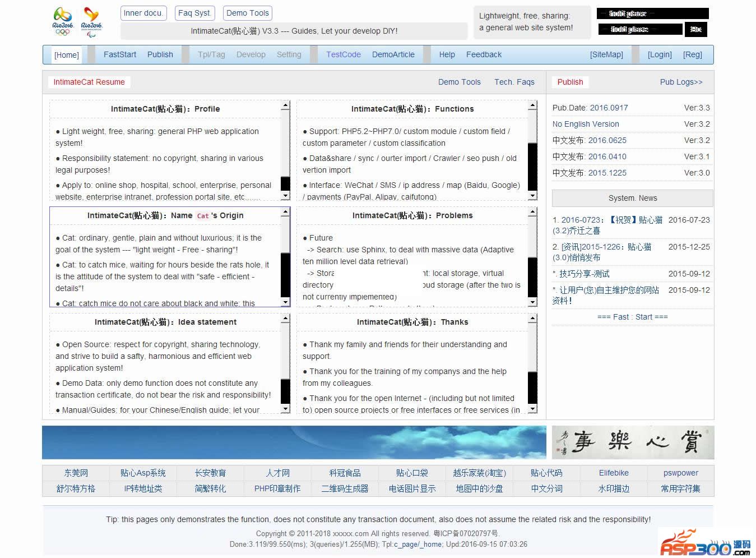Select the IntimateCat Resume tab
Viewport: 756px width, 558px height.
89,82
